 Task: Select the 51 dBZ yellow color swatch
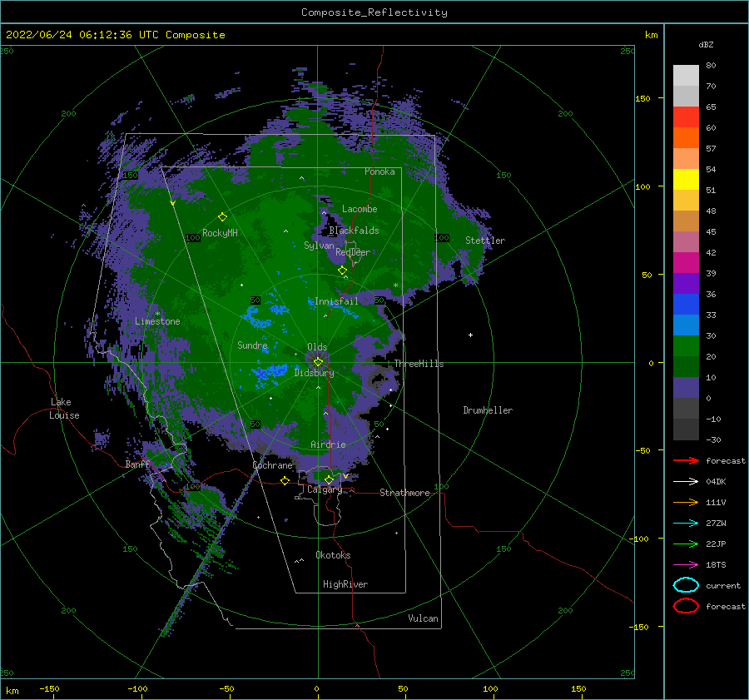click(686, 179)
